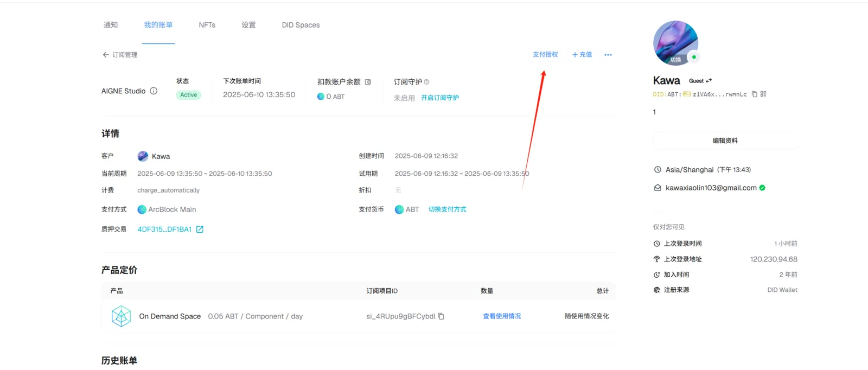Click the 120.230.94.68 login address

click(774, 259)
